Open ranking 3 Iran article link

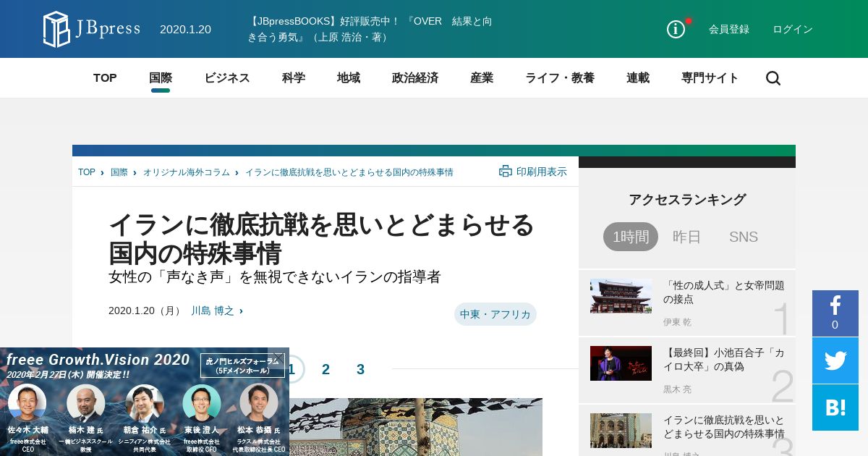(x=724, y=427)
